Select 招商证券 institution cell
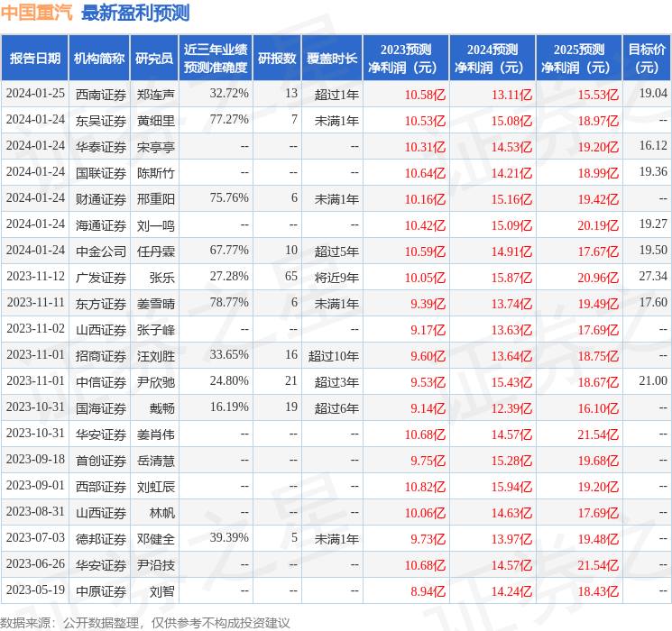The width and height of the screenshot is (672, 631). click(101, 356)
